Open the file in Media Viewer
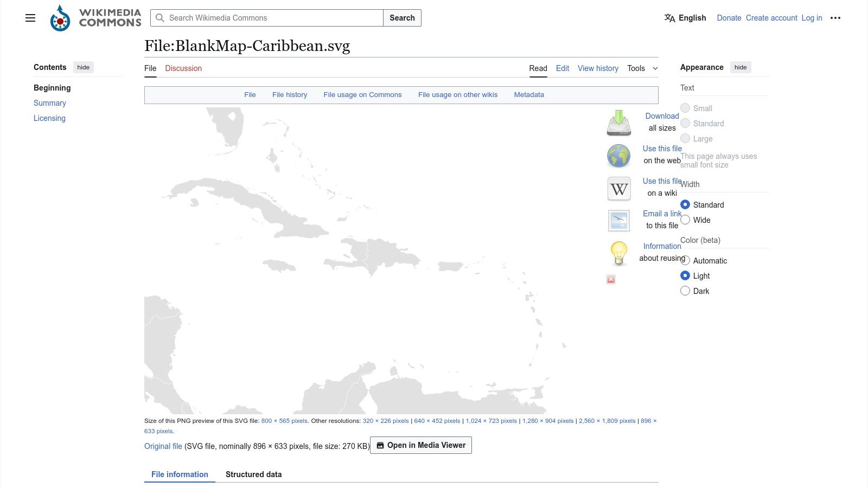868x488 pixels. (x=420, y=445)
